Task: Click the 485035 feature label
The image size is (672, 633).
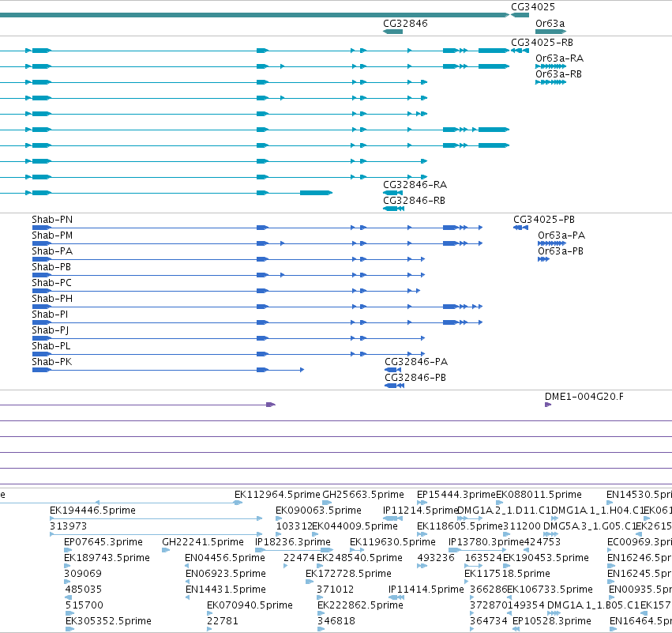Action: click(84, 590)
